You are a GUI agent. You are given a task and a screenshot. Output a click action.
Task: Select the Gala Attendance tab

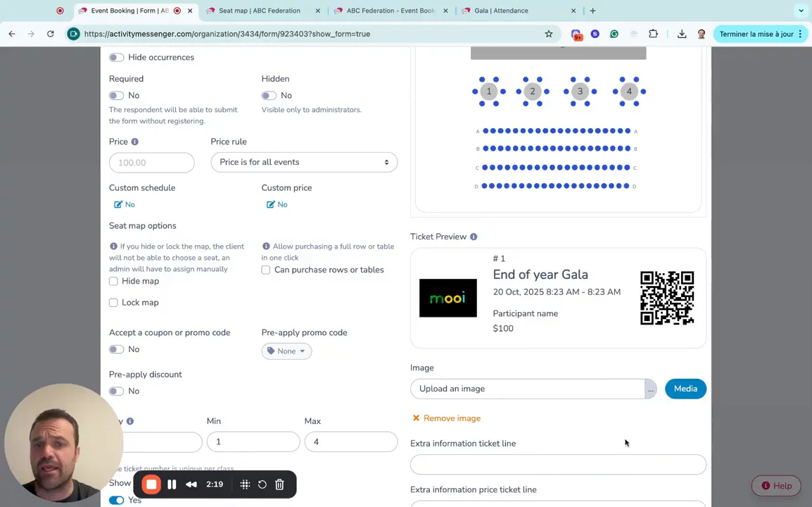(x=502, y=11)
